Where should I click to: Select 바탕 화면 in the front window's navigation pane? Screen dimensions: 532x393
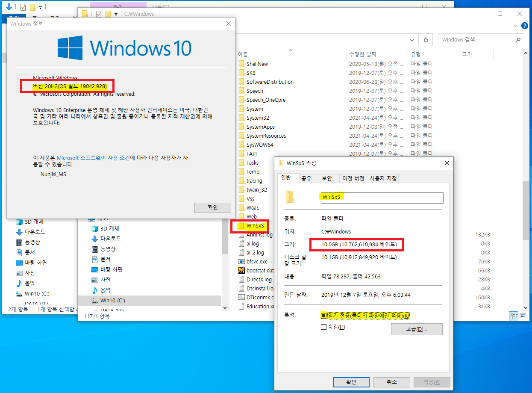coord(112,269)
